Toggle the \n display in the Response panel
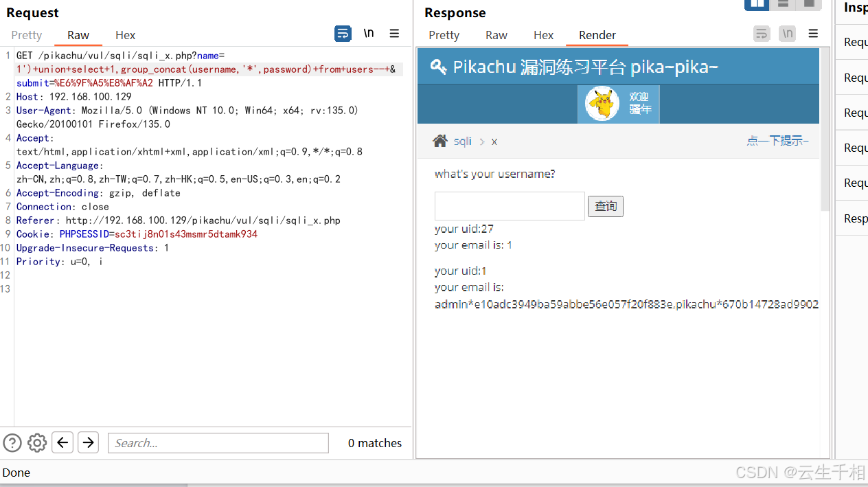This screenshot has height=487, width=868. 788,33
